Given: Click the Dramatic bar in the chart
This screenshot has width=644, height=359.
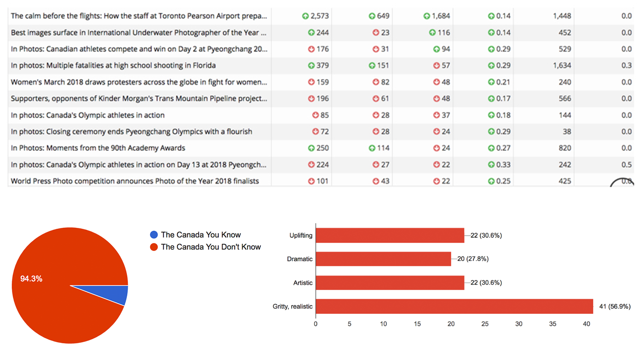Looking at the screenshot, I should click(383, 259).
